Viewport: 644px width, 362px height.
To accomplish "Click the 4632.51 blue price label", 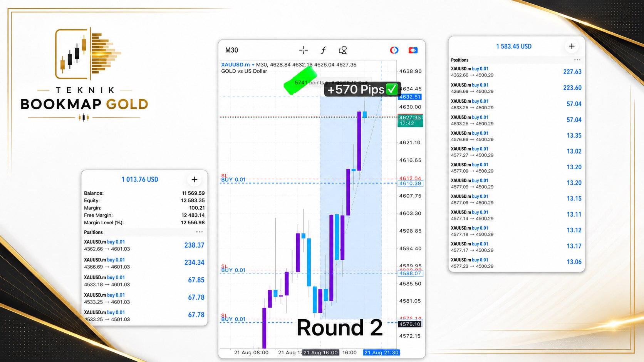I will pos(410,97).
